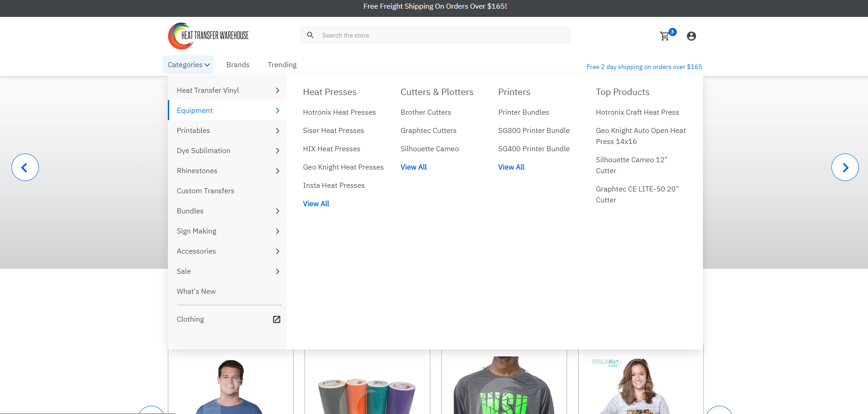
Task: Expand Categories dropdown menu
Action: [x=188, y=65]
